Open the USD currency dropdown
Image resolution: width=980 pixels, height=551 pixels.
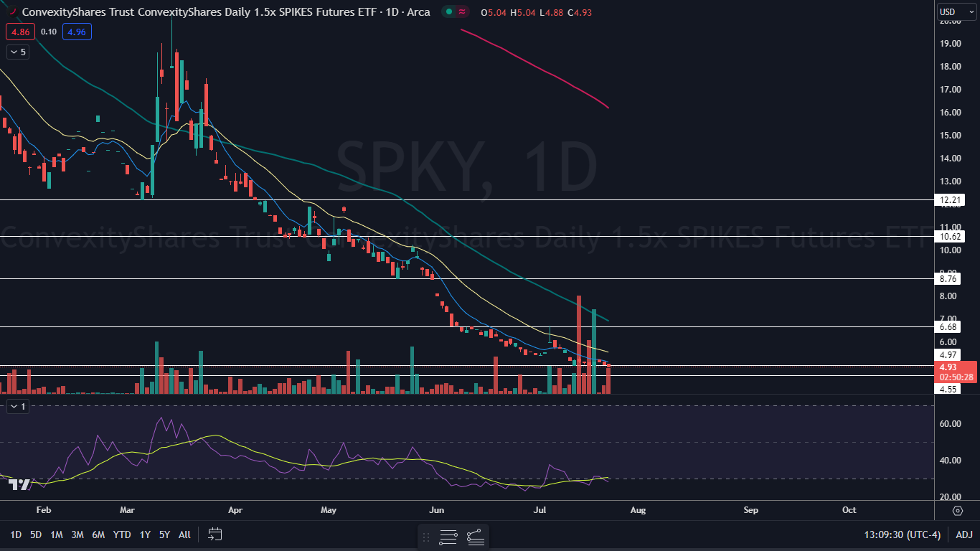pos(957,12)
